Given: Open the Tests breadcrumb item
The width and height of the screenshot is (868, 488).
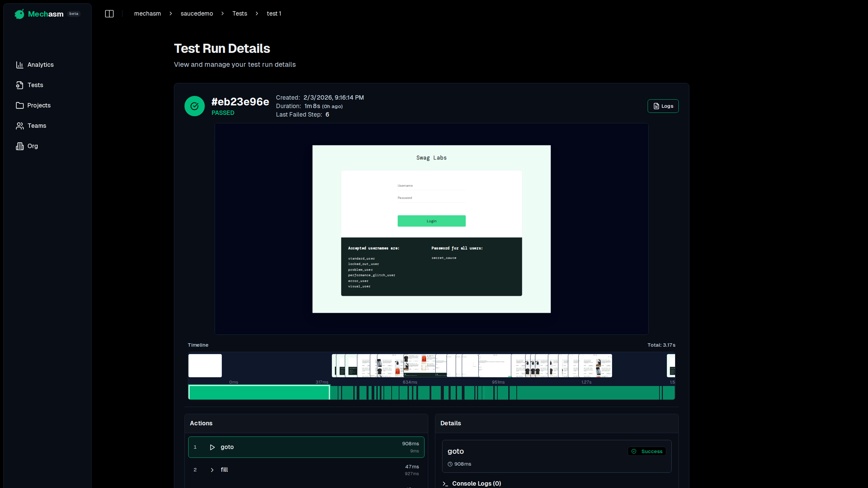Looking at the screenshot, I should (240, 14).
